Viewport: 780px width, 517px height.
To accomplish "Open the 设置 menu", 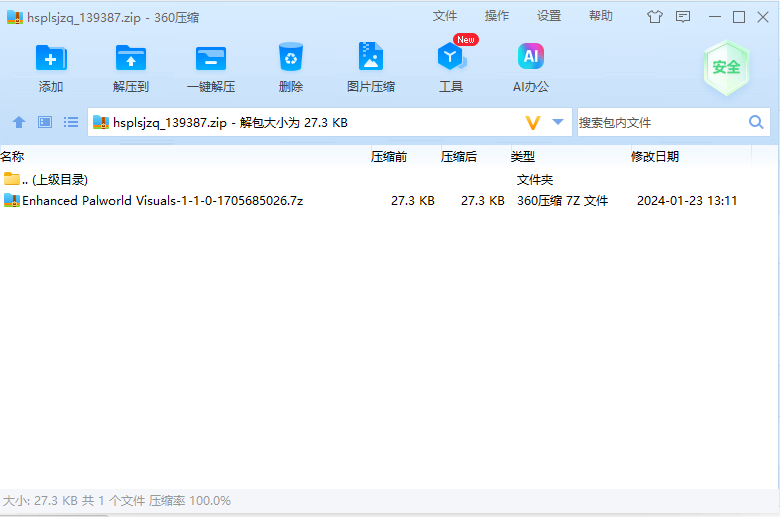I will click(549, 16).
